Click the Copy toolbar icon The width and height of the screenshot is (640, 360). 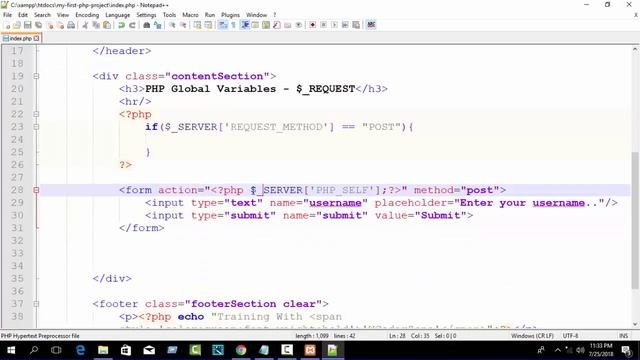(x=96, y=25)
